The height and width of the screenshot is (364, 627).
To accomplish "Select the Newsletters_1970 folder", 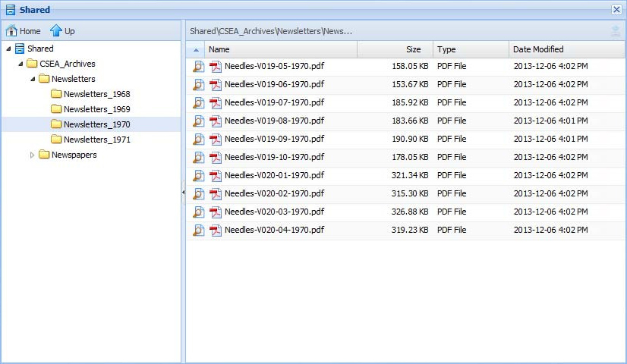I will point(91,124).
